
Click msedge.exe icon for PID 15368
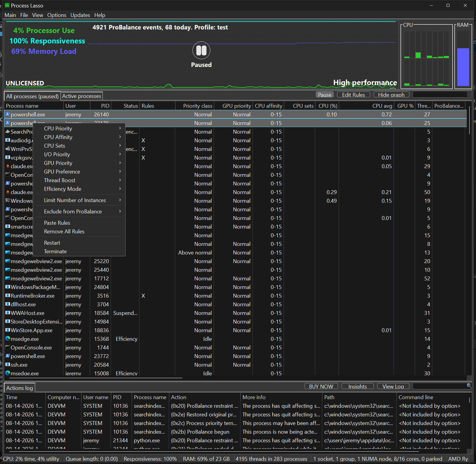coord(8,339)
